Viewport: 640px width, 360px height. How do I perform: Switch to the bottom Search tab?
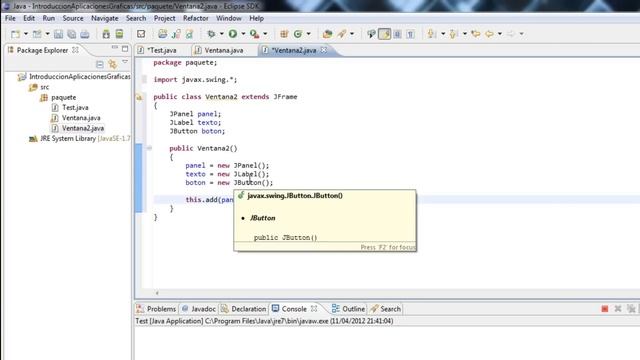(386, 309)
